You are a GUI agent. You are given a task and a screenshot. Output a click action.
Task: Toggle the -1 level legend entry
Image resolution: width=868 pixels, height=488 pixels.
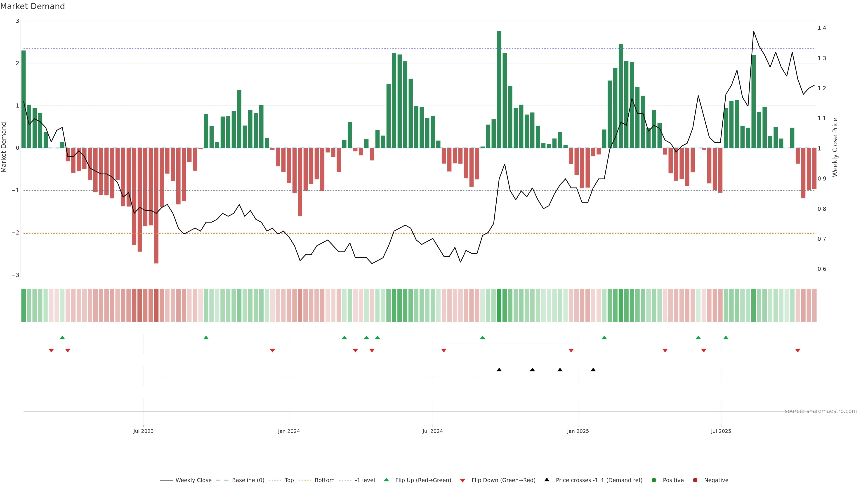pyautogui.click(x=365, y=480)
